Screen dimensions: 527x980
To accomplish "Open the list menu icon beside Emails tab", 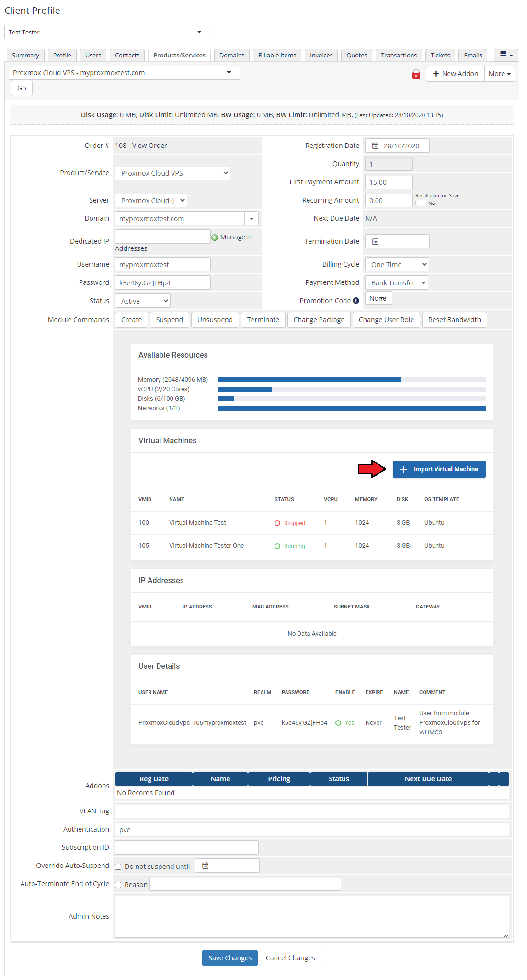I will click(x=506, y=55).
